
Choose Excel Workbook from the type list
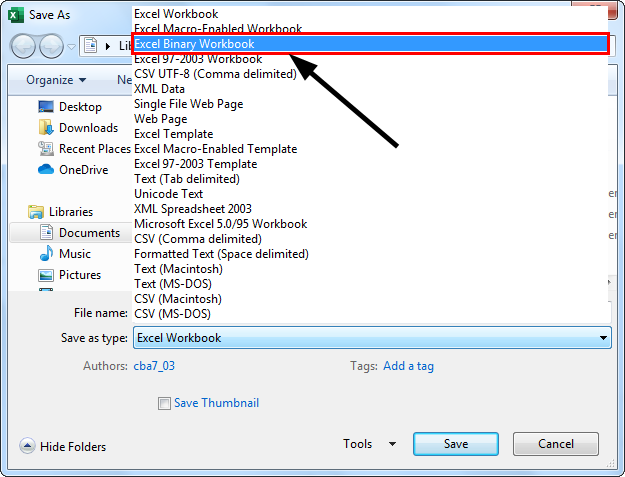click(369, 14)
